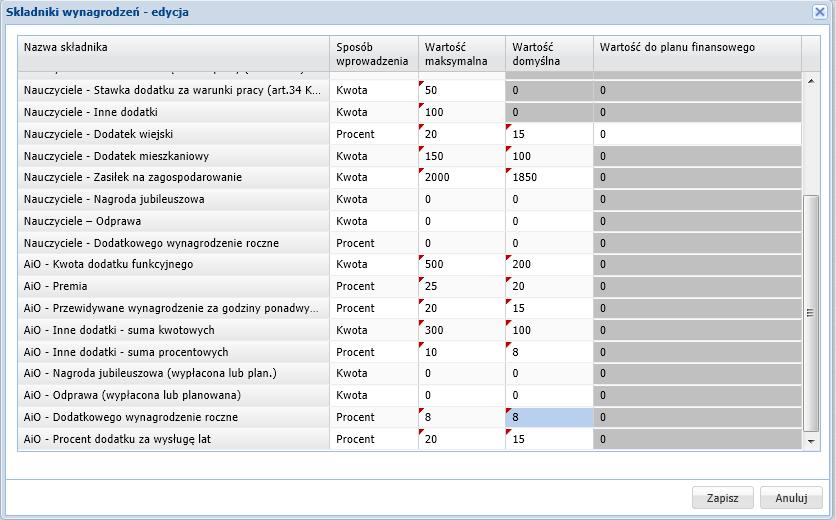The height and width of the screenshot is (520, 836).
Task: Select row AiO - Odprawa (wypłacona lub planowana)
Action: pos(409,395)
